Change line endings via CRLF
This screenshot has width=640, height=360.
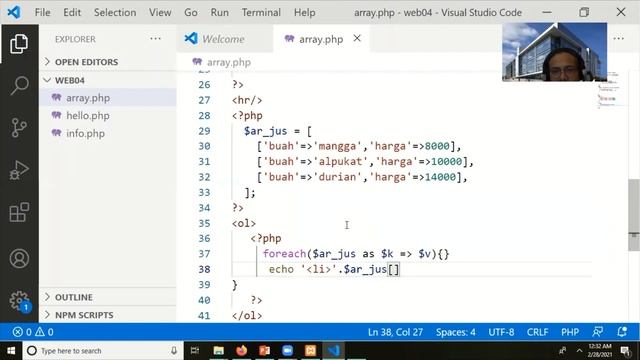click(537, 332)
